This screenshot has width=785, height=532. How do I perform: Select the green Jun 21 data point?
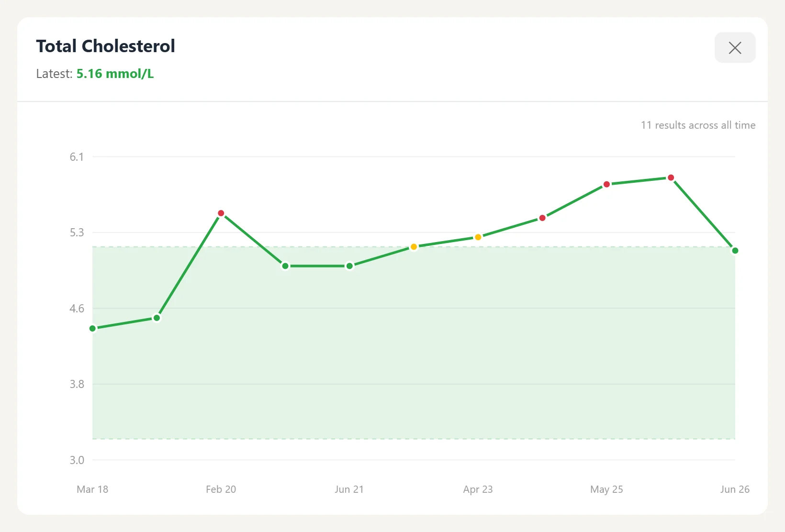[349, 266]
